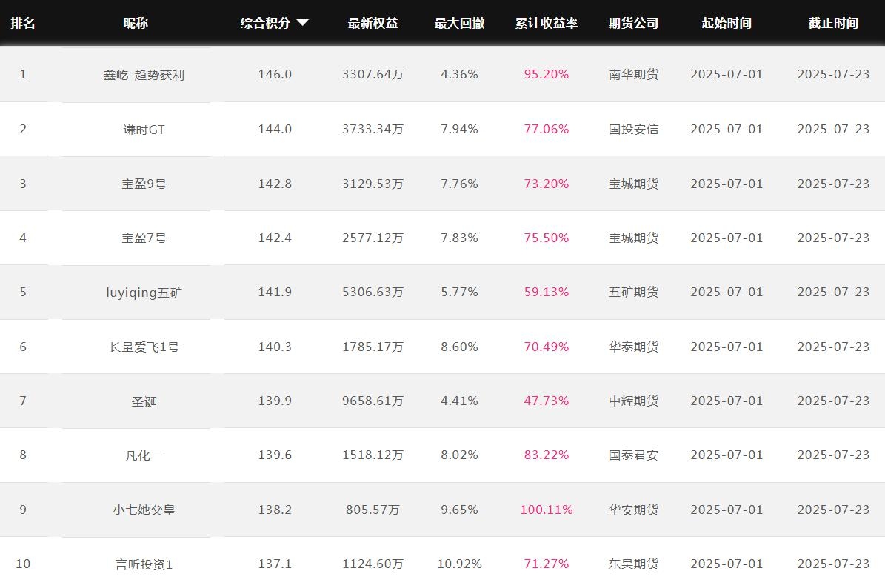
Task: Open the 圣诞 trader entry
Action: [x=144, y=401]
